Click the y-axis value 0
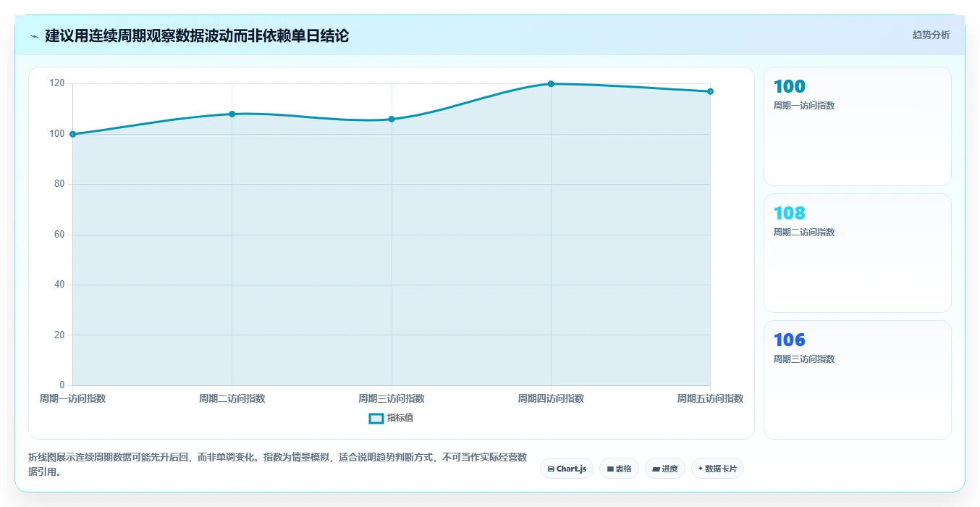The image size is (980, 507). pos(62,385)
